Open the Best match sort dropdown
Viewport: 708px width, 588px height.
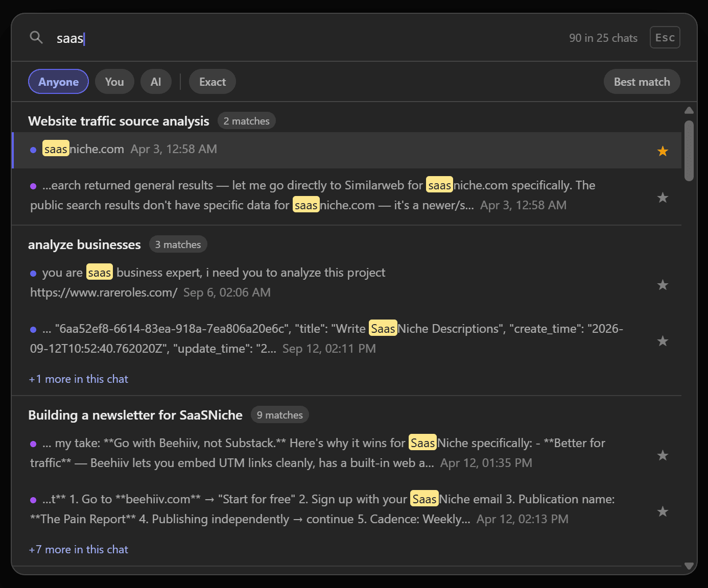(x=642, y=82)
